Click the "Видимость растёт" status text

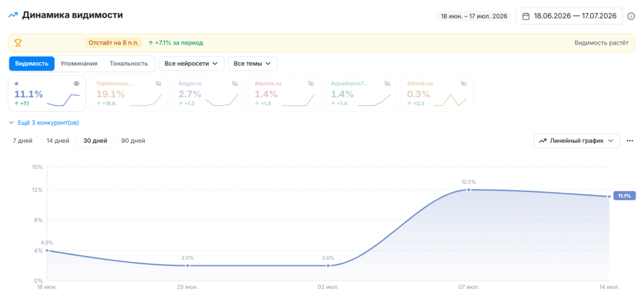coord(601,43)
